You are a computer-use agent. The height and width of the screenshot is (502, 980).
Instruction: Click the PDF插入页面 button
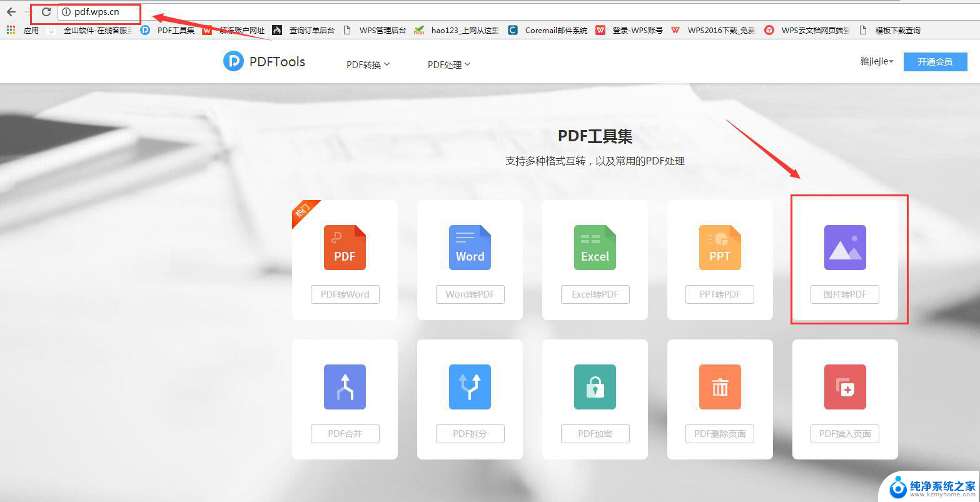tap(845, 434)
